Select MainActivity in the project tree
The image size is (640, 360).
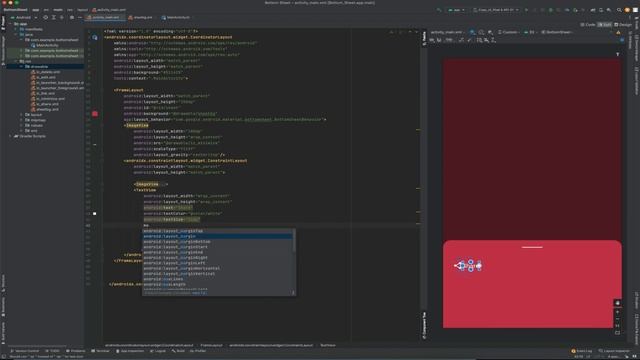coord(46,45)
